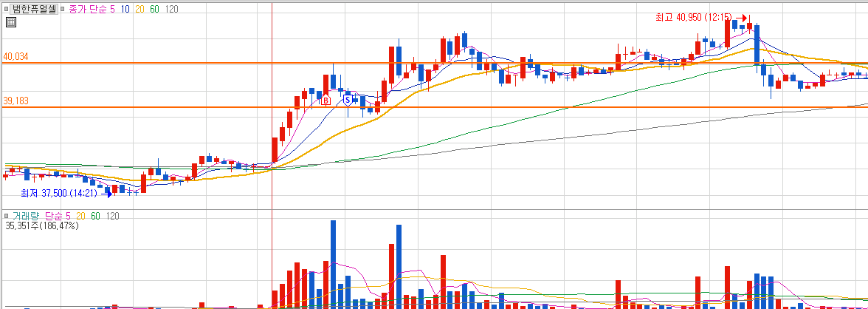This screenshot has height=309, width=868.
Task: Select the gray 120 price moving average label
Action: pos(171,10)
